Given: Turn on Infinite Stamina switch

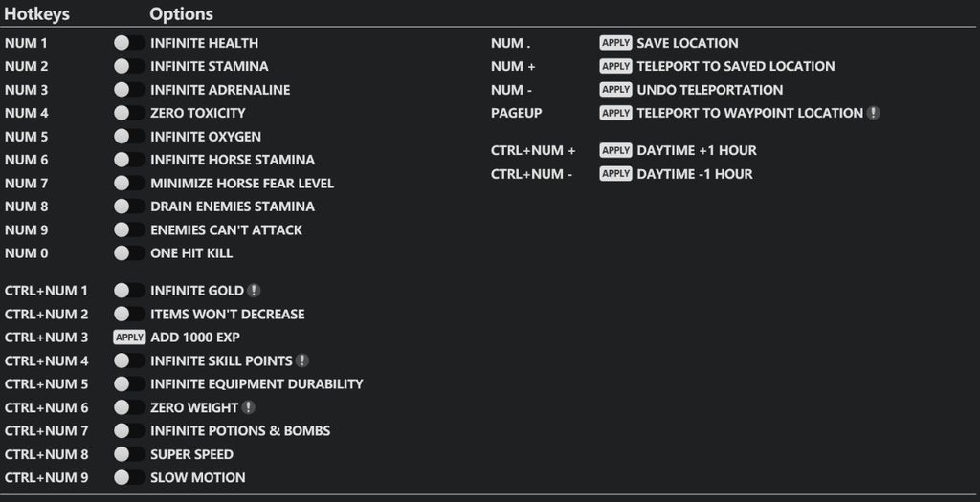Looking at the screenshot, I should click(129, 66).
